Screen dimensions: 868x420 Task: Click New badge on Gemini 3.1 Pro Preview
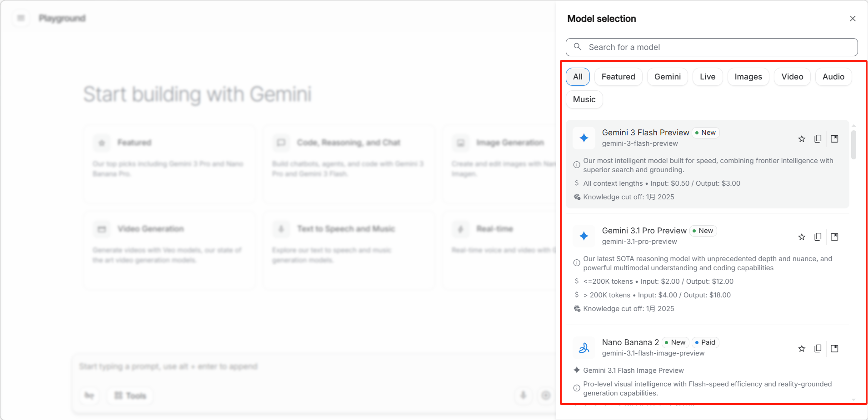click(703, 231)
